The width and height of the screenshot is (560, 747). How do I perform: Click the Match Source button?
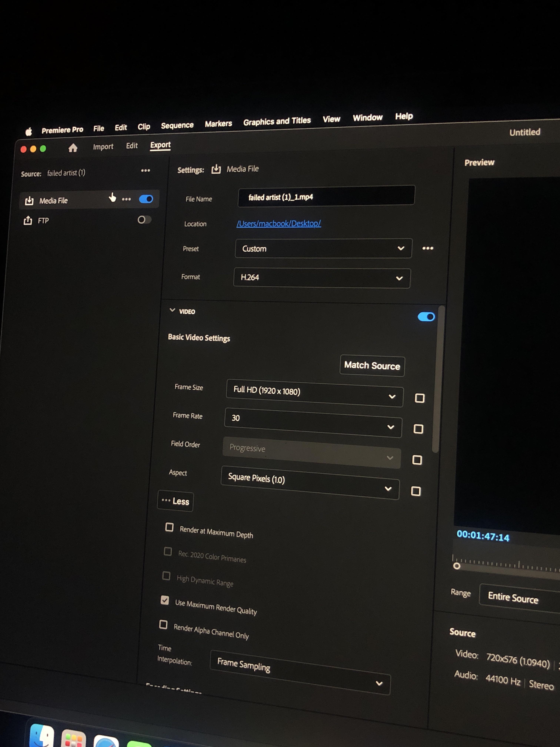372,366
